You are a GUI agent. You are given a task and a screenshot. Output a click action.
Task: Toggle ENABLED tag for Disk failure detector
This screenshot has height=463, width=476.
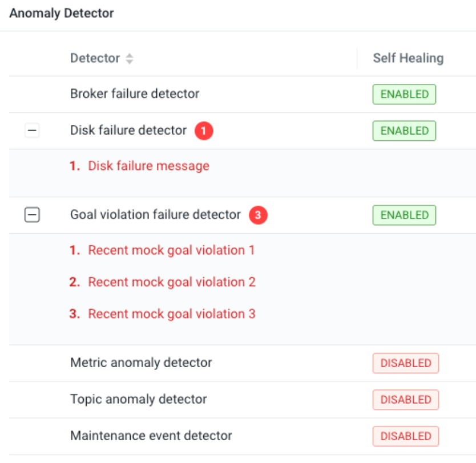404,131
